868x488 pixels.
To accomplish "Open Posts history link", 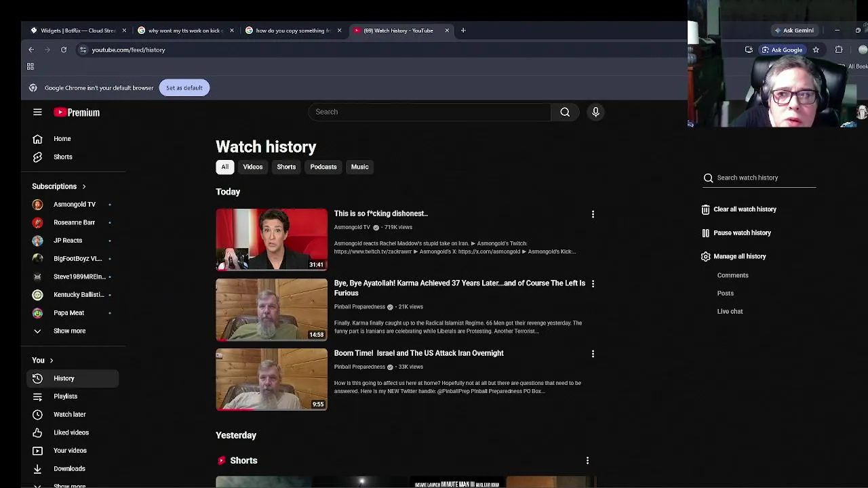I will tap(726, 293).
